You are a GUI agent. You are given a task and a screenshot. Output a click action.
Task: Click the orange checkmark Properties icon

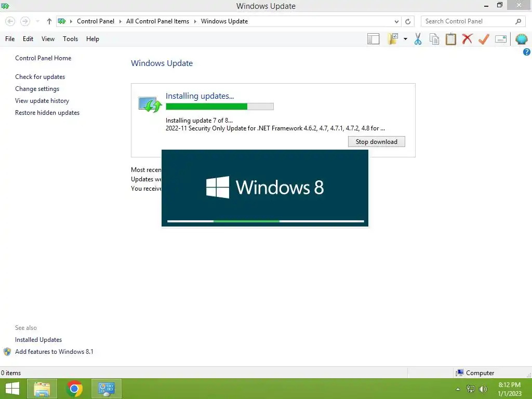coord(484,39)
